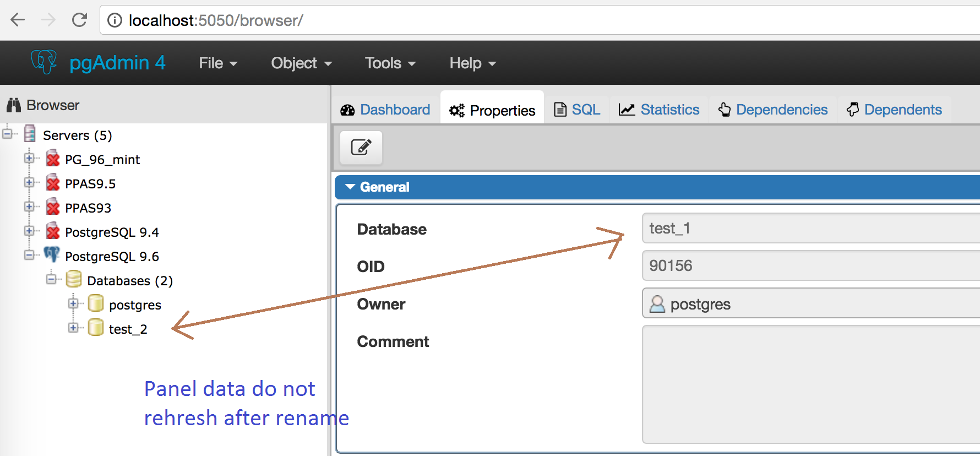Click the disconnected PG_96_mint server icon
The height and width of the screenshot is (456, 980).
53,159
